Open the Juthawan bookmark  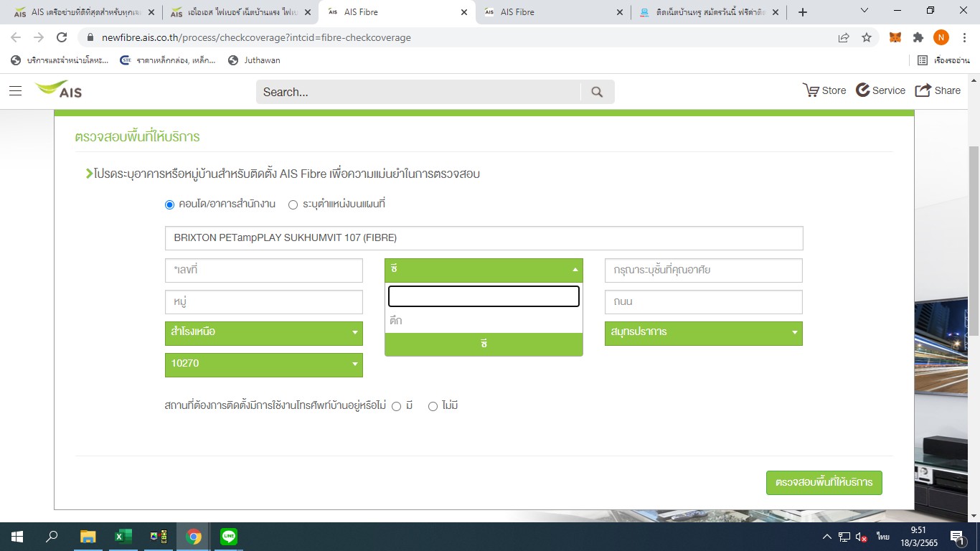click(254, 60)
